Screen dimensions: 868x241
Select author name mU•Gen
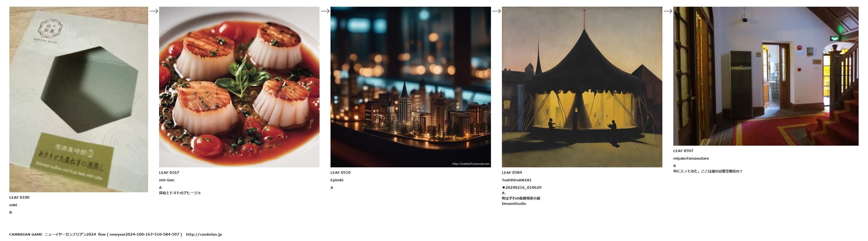coord(166,180)
